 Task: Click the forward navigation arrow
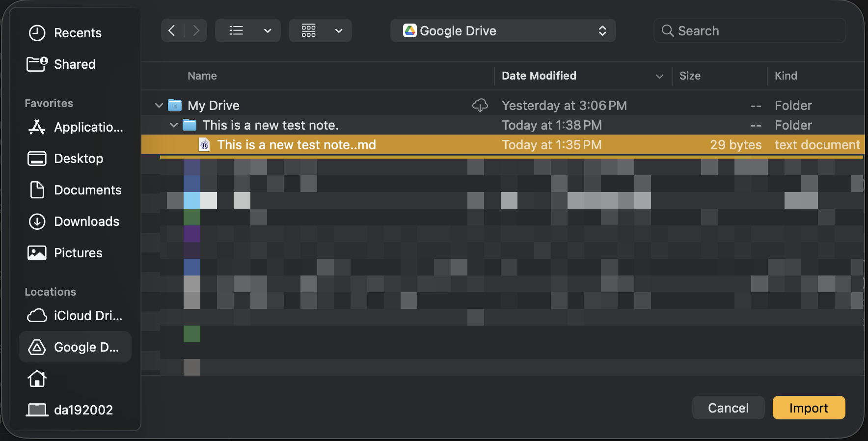click(196, 31)
